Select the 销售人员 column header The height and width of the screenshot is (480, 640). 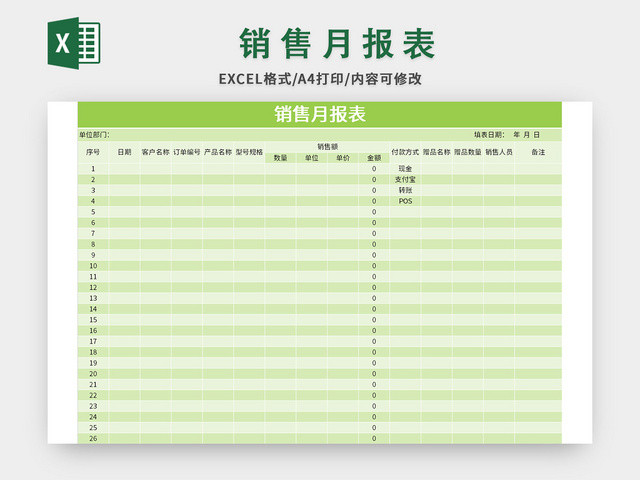499,152
